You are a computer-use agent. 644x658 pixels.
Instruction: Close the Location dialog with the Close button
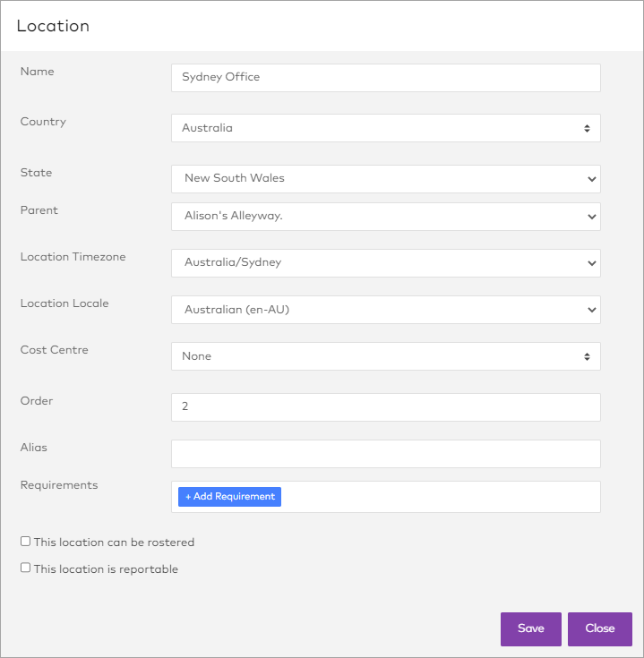pos(599,628)
